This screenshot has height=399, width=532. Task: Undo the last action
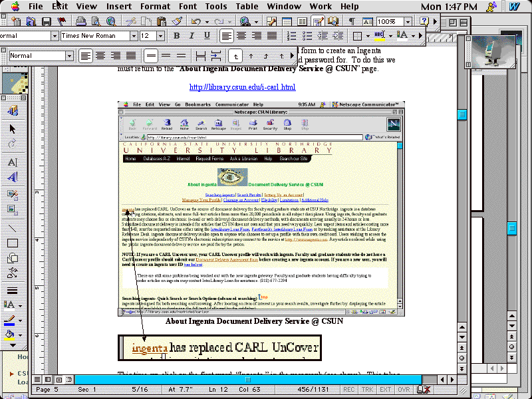196,22
